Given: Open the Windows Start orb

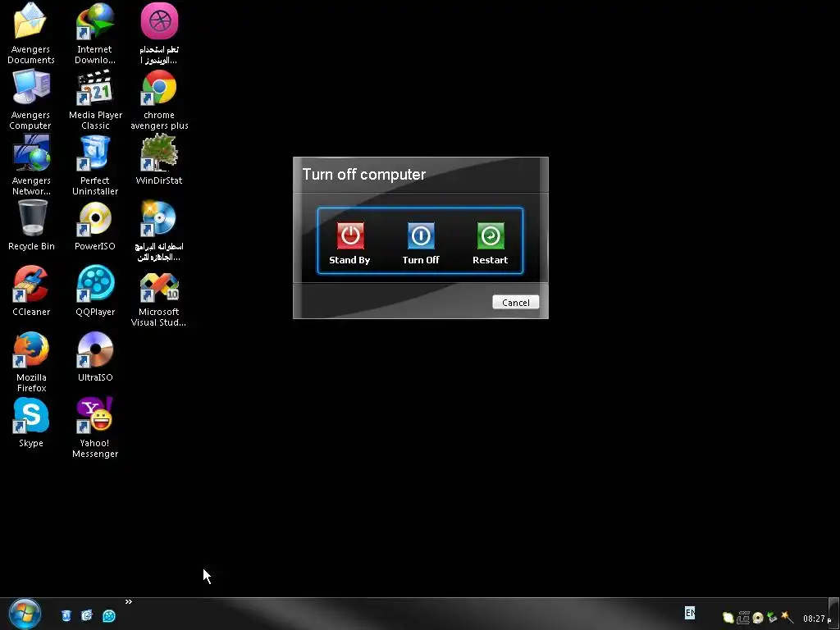Looking at the screenshot, I should coord(25,614).
